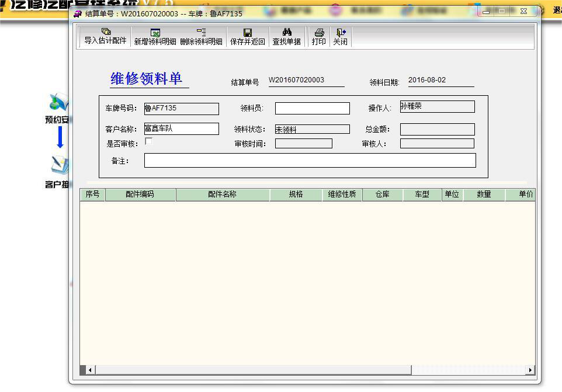Click the 单位 column header
The image size is (562, 392).
point(452,195)
